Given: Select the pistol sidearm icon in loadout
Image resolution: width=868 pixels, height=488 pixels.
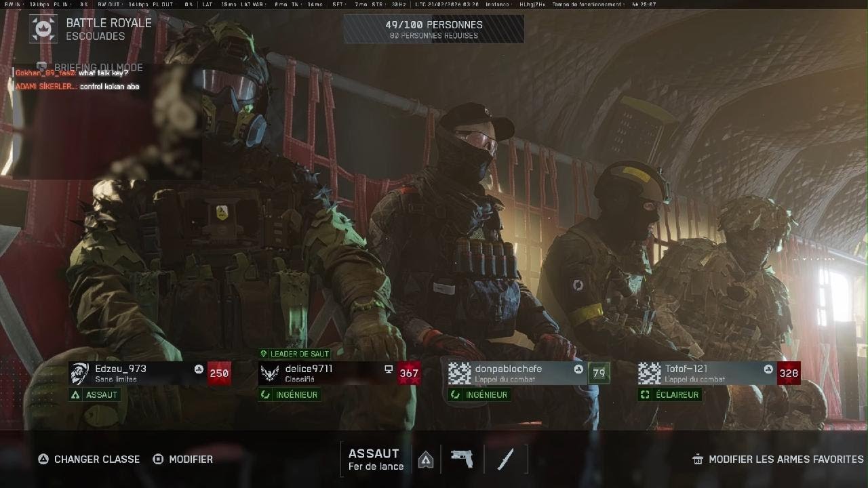Looking at the screenshot, I should pos(462,459).
